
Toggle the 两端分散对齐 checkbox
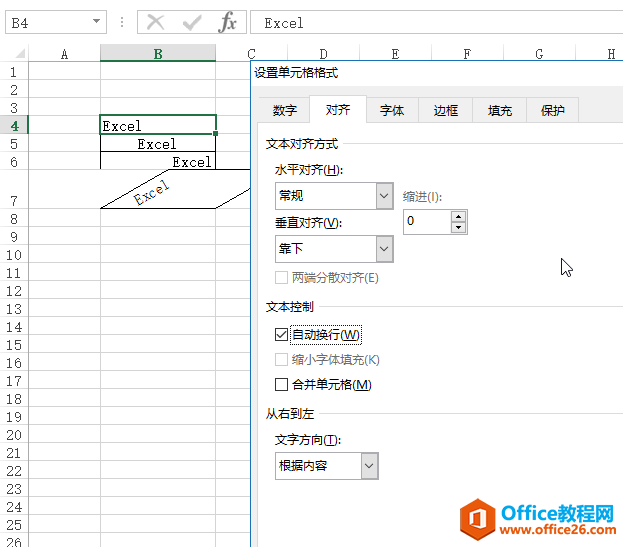(x=281, y=278)
